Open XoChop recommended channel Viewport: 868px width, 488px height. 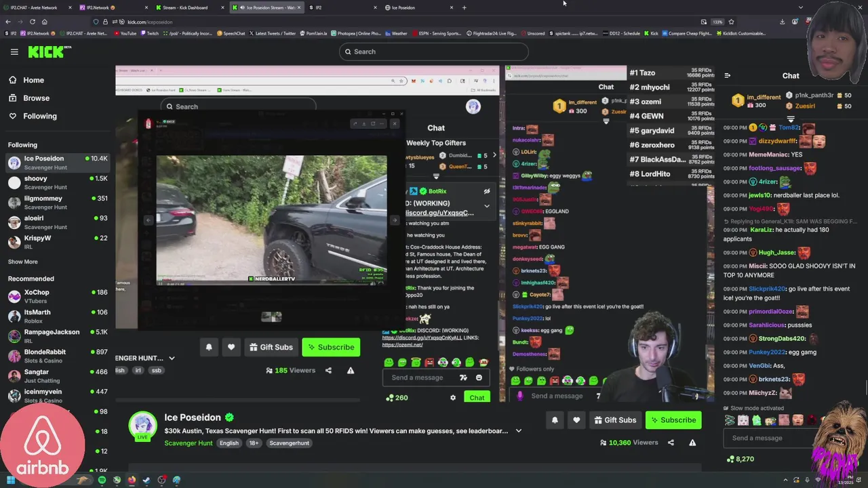pos(58,296)
